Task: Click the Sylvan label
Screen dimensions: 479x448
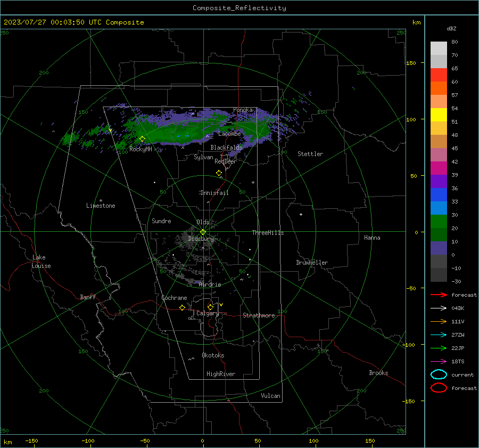Action: coord(203,157)
